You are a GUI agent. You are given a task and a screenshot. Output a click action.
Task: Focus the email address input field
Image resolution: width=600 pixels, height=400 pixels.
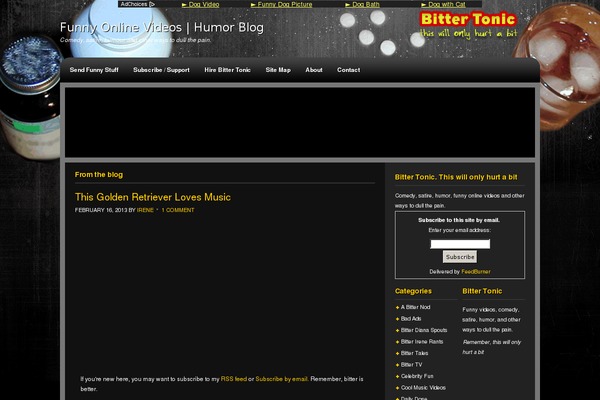point(460,244)
